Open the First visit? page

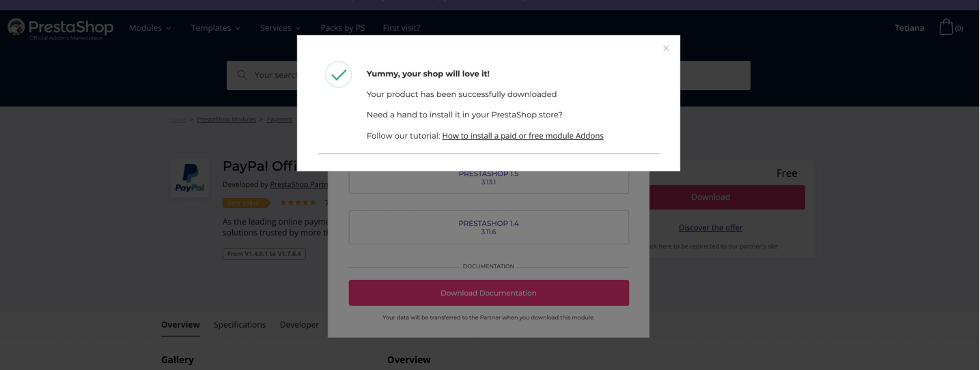402,28
